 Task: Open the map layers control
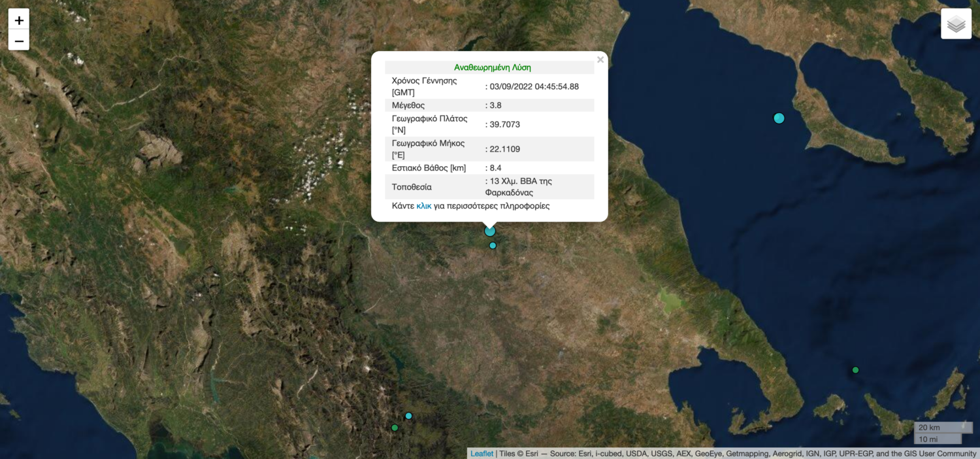[x=956, y=24]
